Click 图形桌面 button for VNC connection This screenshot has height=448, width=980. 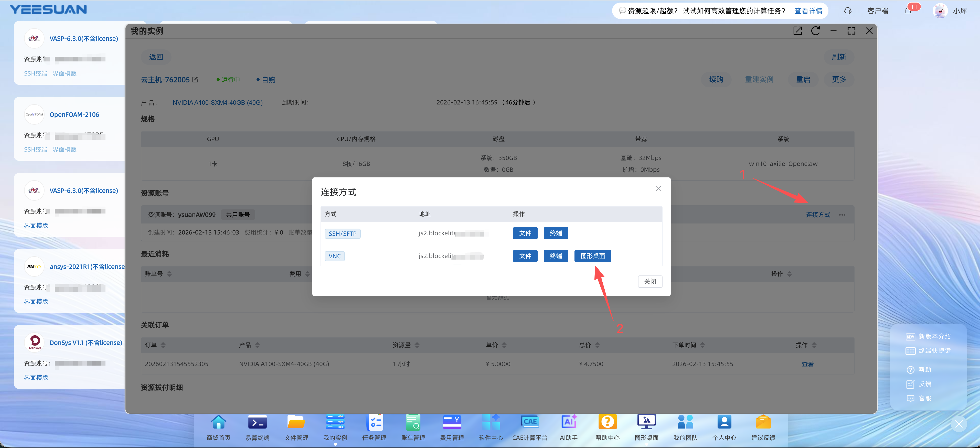click(592, 256)
